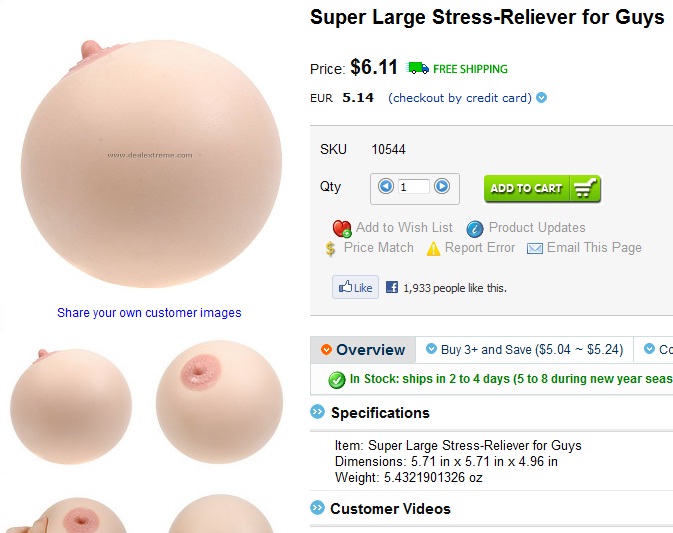Image resolution: width=673 pixels, height=533 pixels.
Task: Expand the checkout by credit card dropdown
Action: point(542,98)
